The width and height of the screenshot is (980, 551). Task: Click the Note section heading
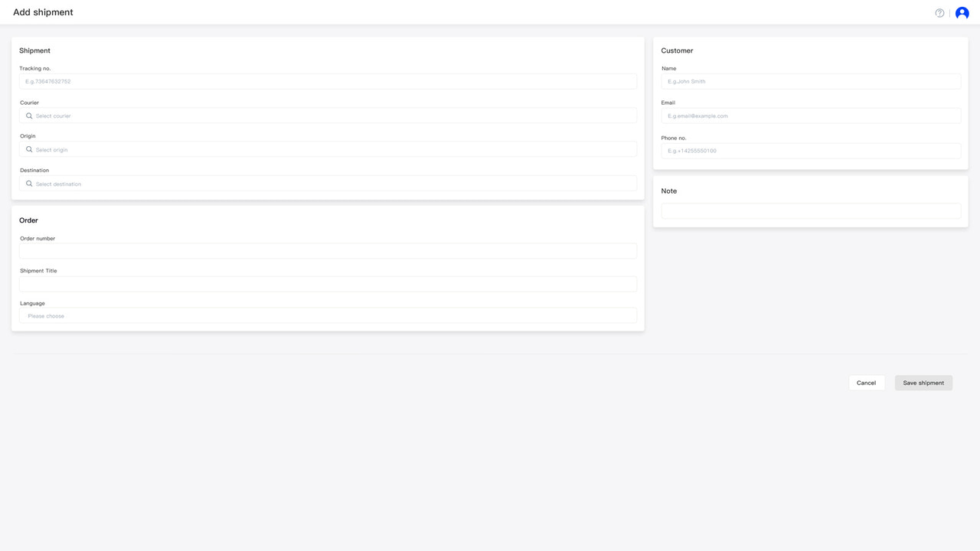669,191
